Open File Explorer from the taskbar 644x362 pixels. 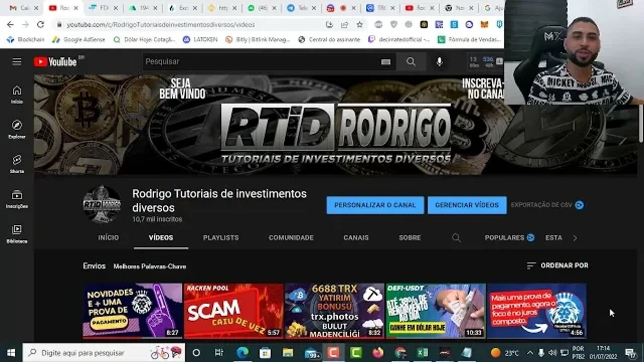click(288, 352)
